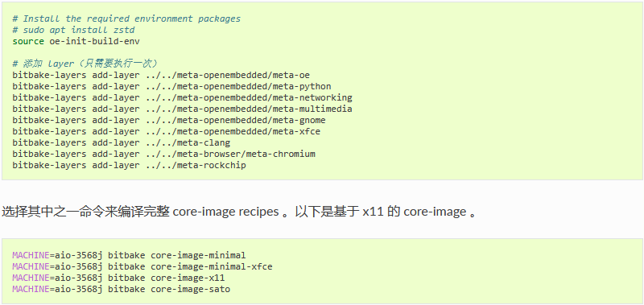Click the meta-gnome add-layer command
644x305 pixels.
[x=169, y=120]
